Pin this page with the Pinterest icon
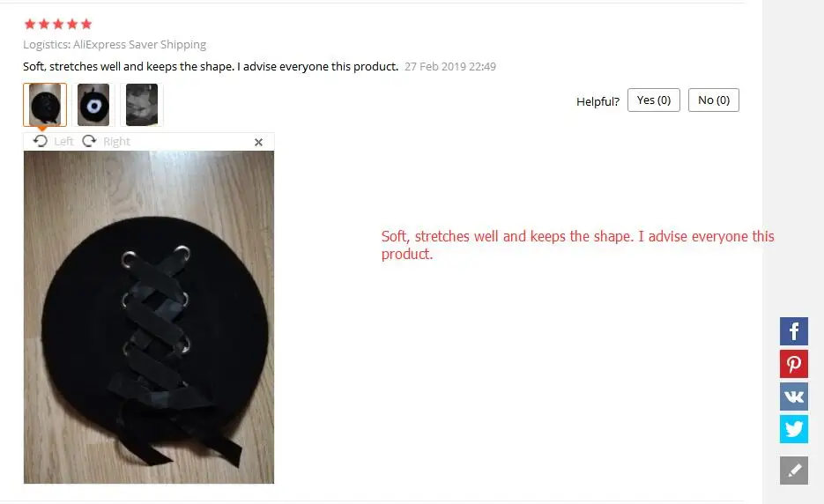 pyautogui.click(x=793, y=364)
